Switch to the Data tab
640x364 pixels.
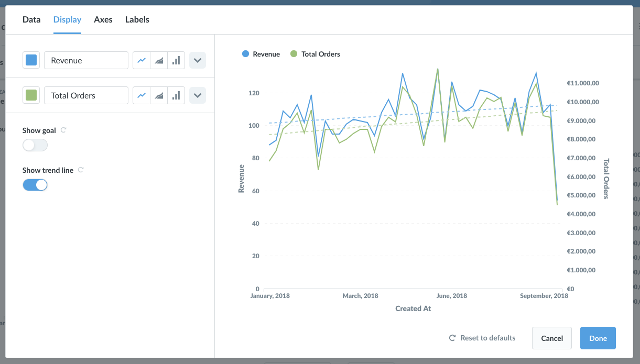coord(31,20)
